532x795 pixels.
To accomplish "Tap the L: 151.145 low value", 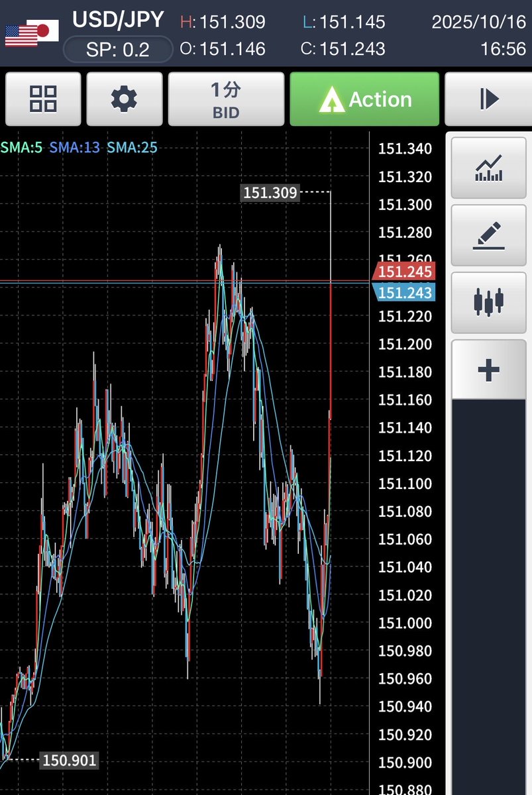I will tap(344, 22).
